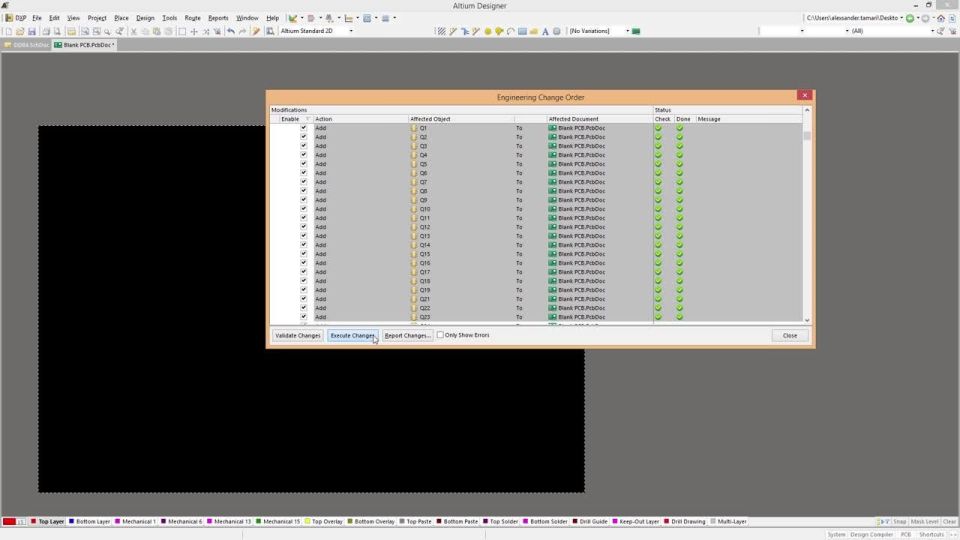The width and height of the screenshot is (960, 540).
Task: Click the Mask Level button
Action: (924, 522)
